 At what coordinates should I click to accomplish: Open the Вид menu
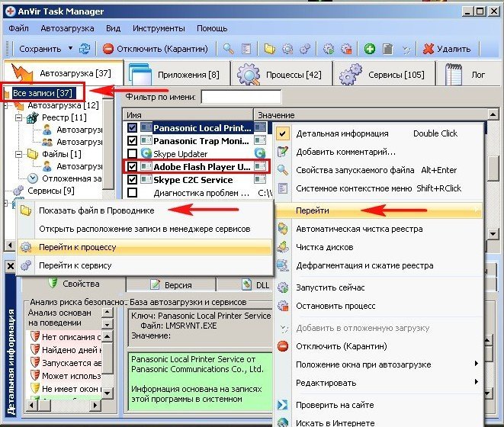point(114,28)
